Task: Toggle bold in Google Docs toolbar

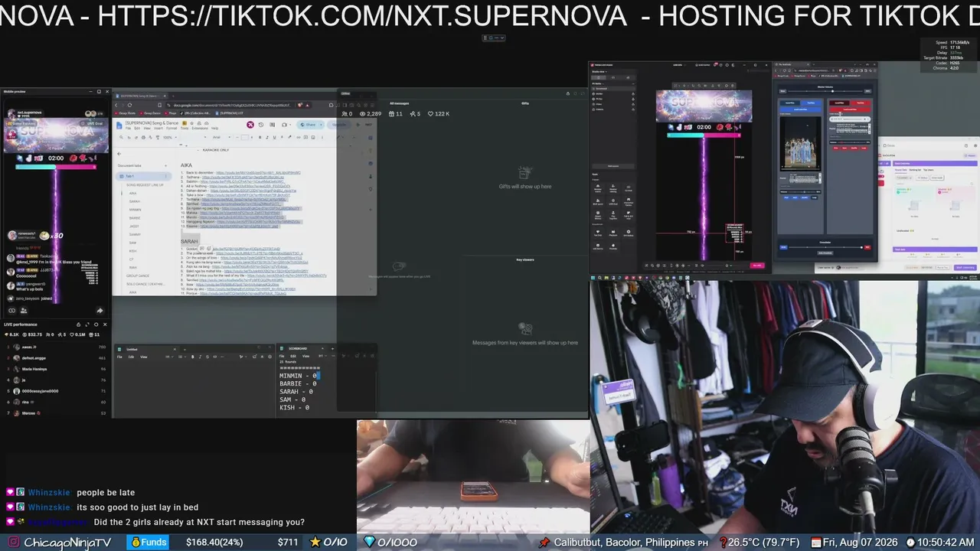Action: tap(260, 138)
